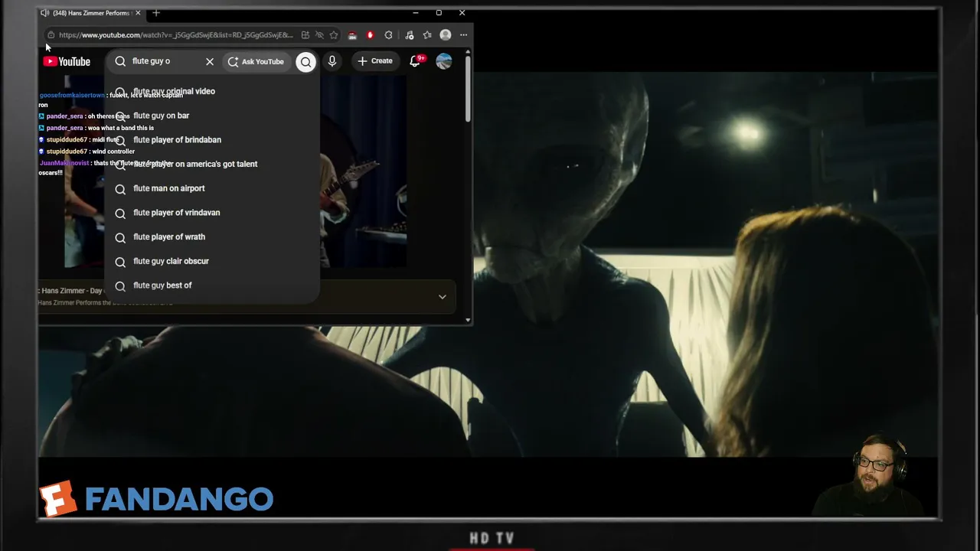
Task: Select suggestion 'flute player of brindaban'
Action: tap(212, 140)
